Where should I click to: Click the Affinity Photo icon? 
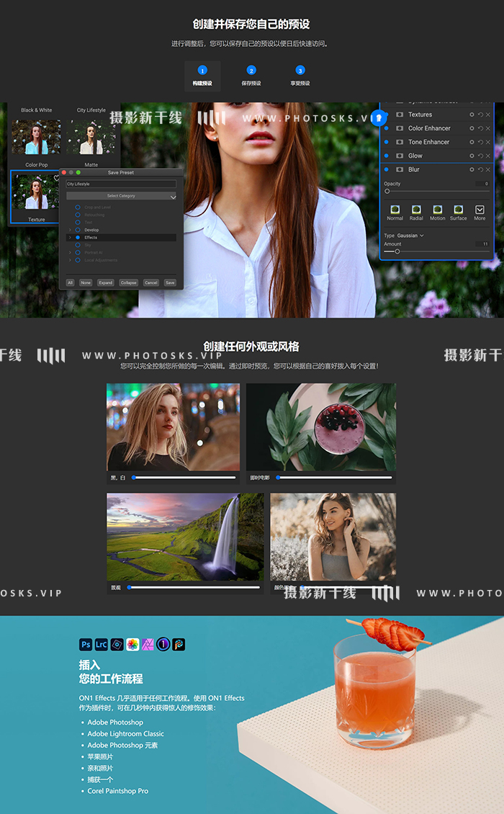pos(148,645)
